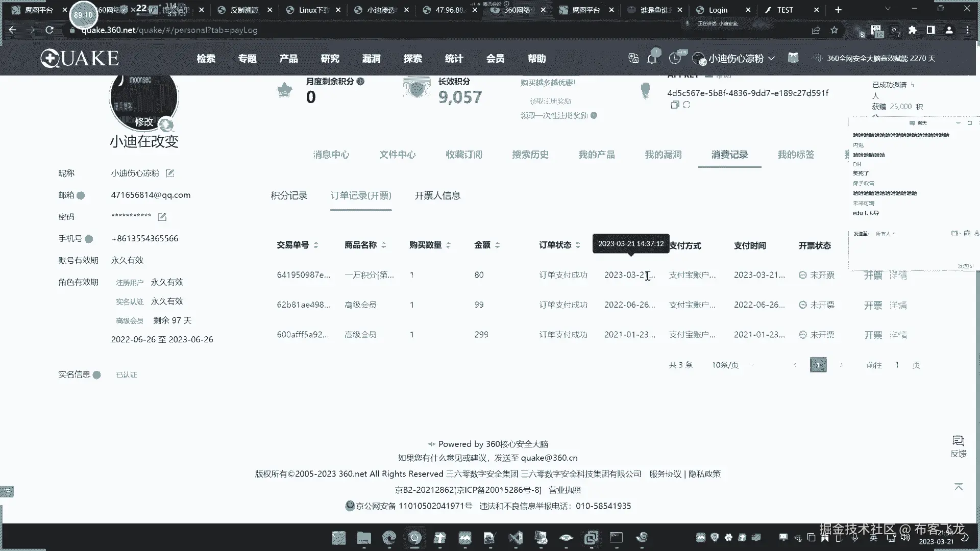This screenshot has width=980, height=551.
Task: Open the 我的漏洞 tab
Action: tap(663, 155)
